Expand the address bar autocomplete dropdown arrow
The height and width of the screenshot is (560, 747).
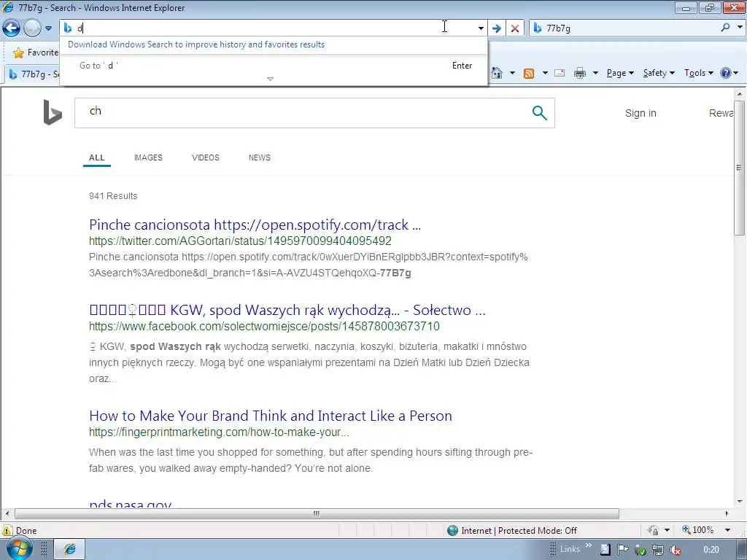pyautogui.click(x=481, y=28)
